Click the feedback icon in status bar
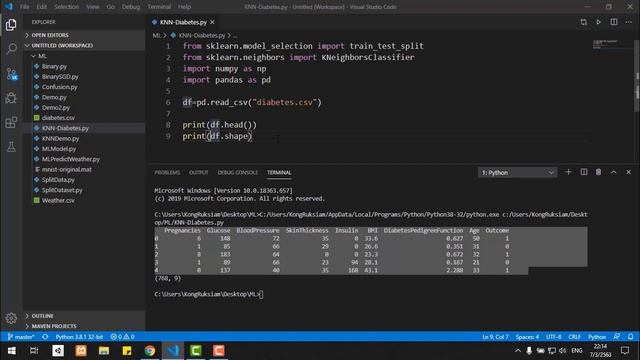Image resolution: width=640 pixels, height=360 pixels. (616, 337)
